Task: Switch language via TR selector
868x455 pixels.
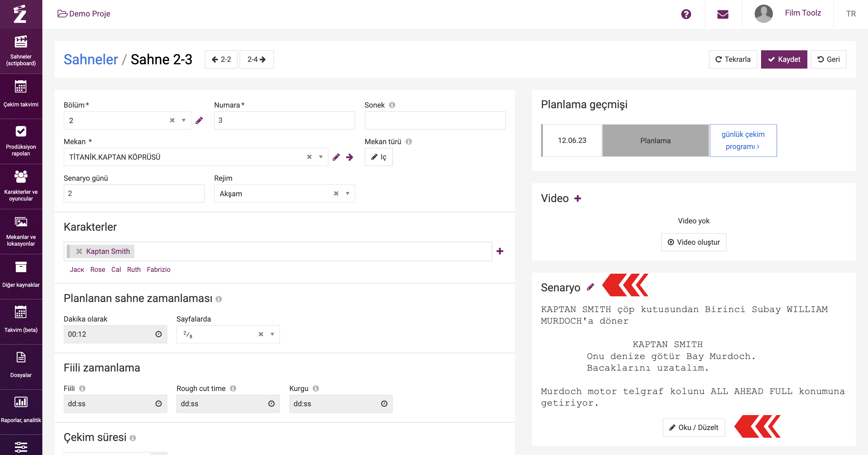Action: [x=851, y=14]
